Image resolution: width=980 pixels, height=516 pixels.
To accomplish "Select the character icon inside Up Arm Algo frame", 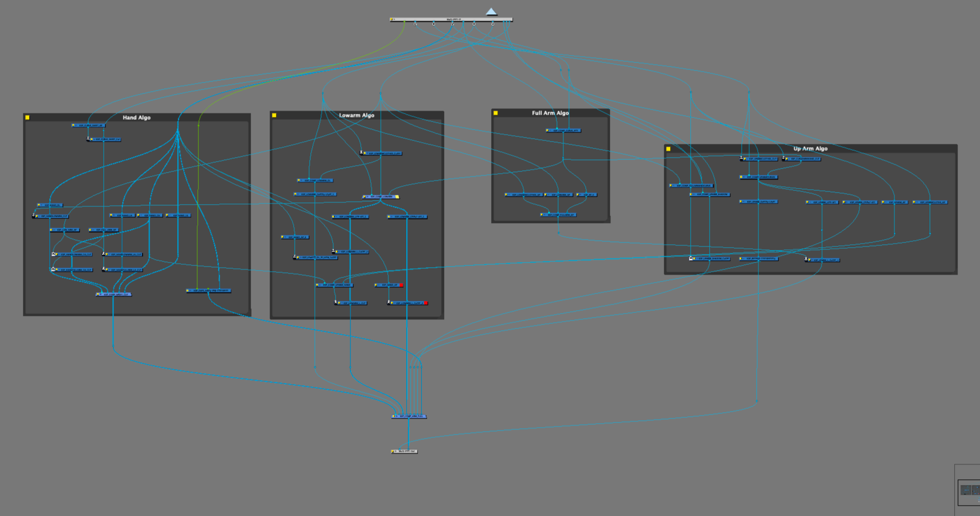I will pyautogui.click(x=741, y=158).
